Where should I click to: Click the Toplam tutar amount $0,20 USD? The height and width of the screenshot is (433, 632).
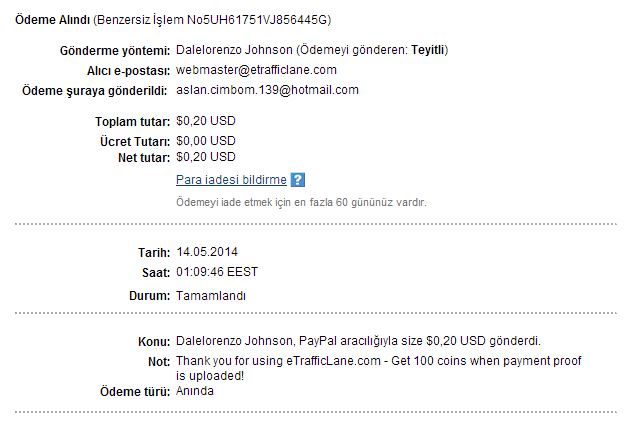pos(206,121)
